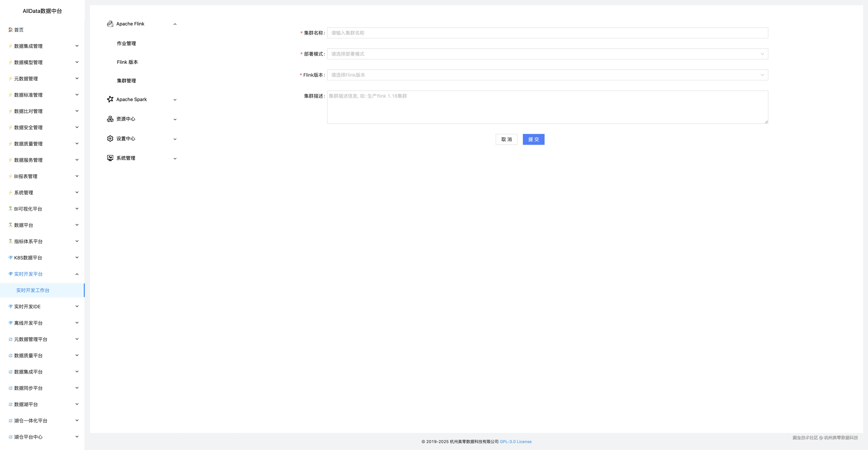Click the 提交 submit button
868x450 pixels.
point(533,139)
